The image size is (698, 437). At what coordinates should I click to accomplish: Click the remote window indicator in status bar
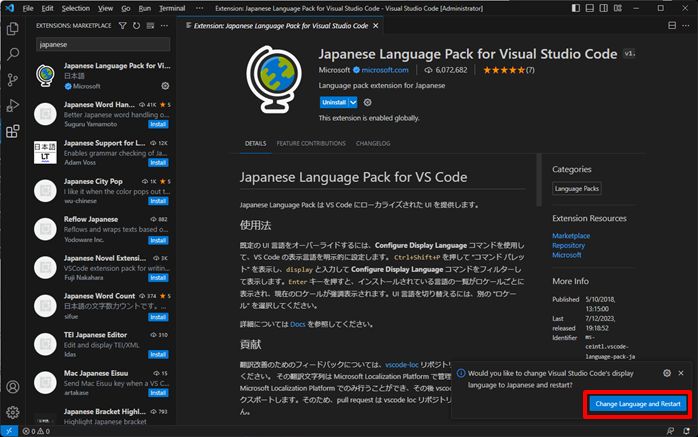pyautogui.click(x=9, y=431)
